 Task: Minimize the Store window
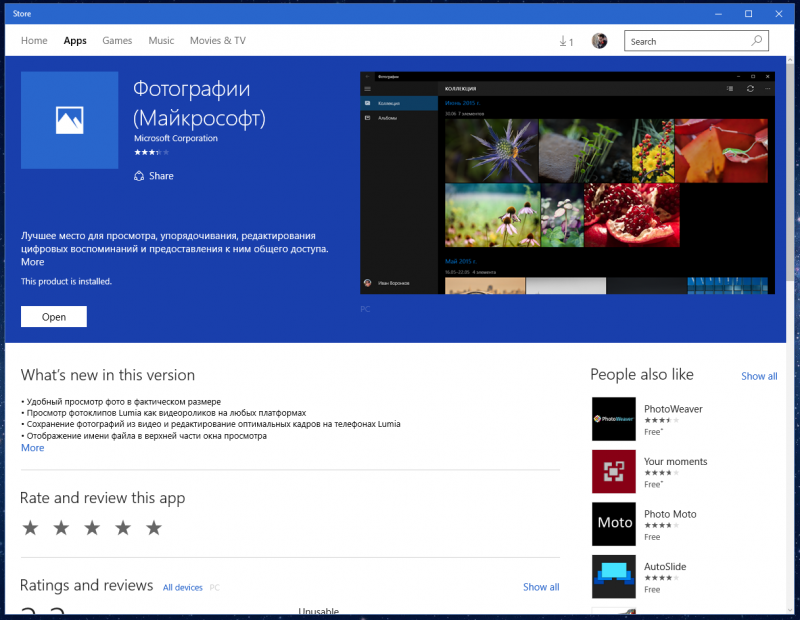point(718,14)
